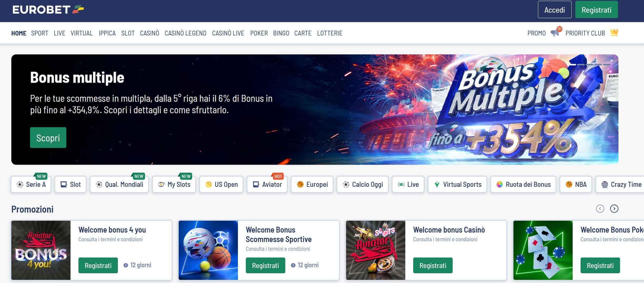
Task: Click the basketball icon on NBA chip
Action: click(x=569, y=184)
